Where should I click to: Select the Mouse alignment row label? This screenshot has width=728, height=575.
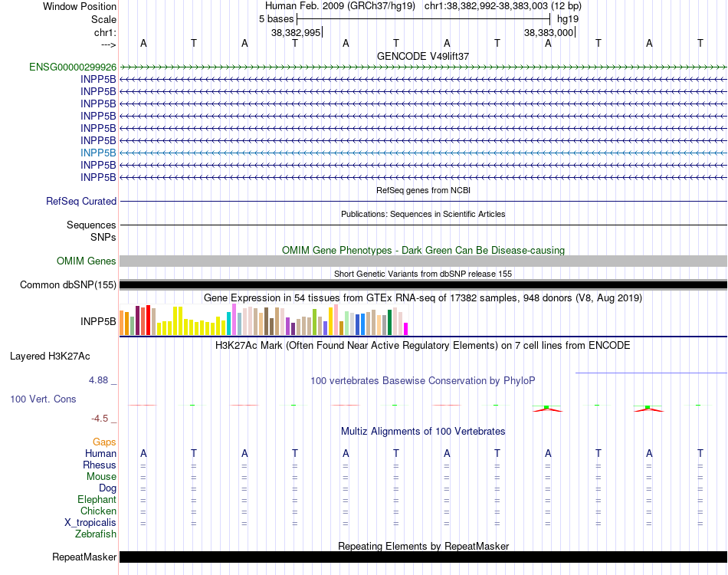coord(101,477)
